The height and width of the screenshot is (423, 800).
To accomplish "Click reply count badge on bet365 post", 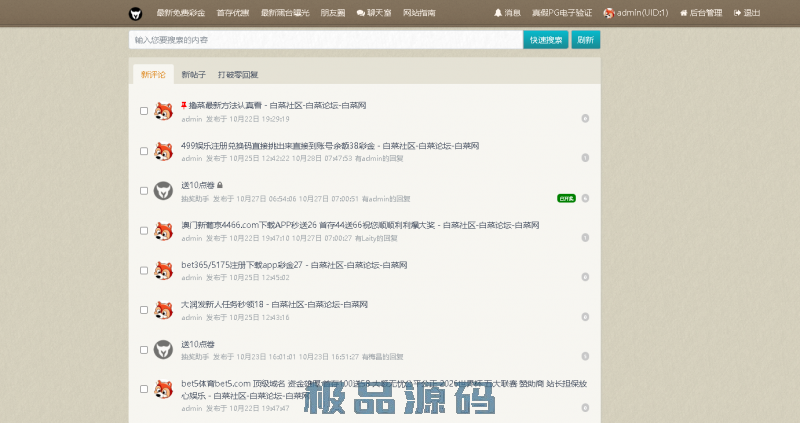I will pyautogui.click(x=585, y=278).
